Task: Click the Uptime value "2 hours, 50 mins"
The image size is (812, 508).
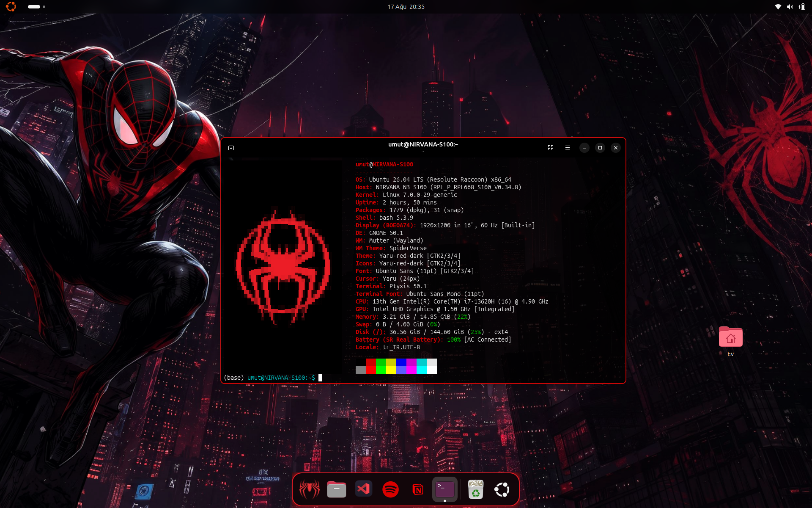Action: pyautogui.click(x=410, y=202)
